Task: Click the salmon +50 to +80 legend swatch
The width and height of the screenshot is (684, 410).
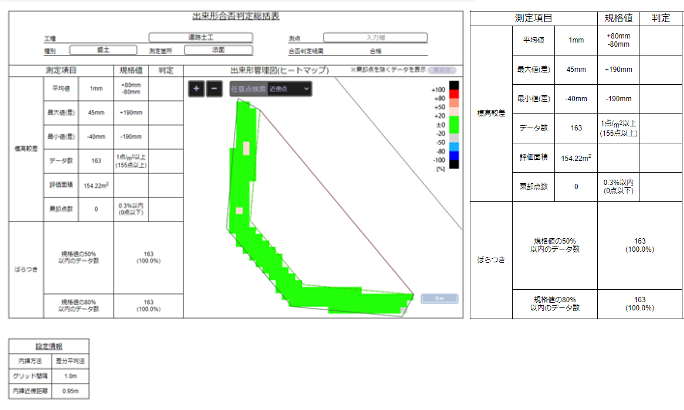Action: pos(454,103)
